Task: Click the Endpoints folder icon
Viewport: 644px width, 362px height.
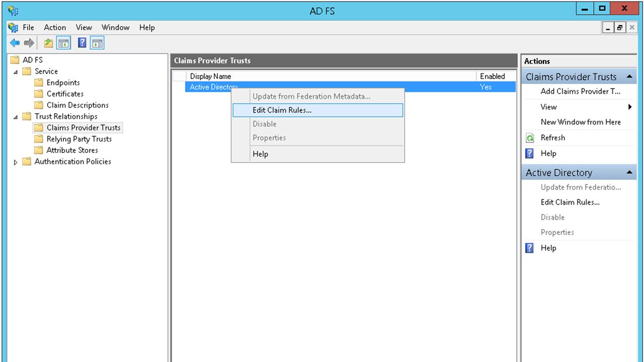Action: [x=39, y=82]
